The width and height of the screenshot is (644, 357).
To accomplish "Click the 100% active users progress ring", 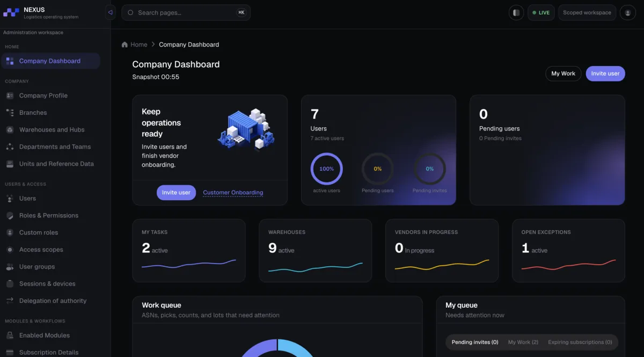I will [326, 169].
